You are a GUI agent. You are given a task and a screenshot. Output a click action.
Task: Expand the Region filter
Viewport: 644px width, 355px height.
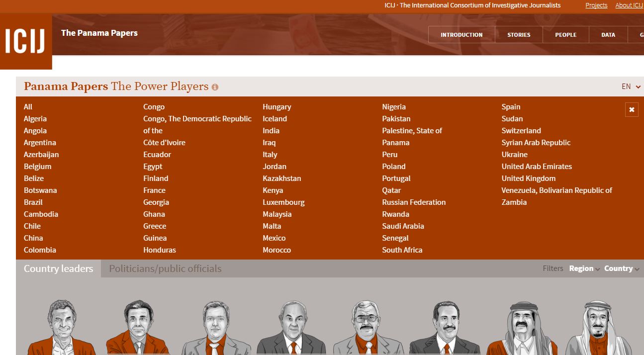584,268
